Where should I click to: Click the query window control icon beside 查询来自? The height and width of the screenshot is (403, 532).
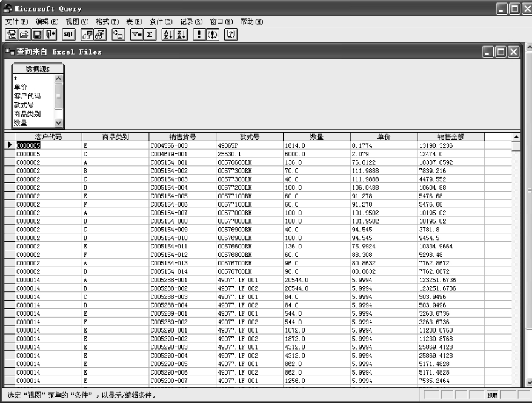pyautogui.click(x=10, y=52)
